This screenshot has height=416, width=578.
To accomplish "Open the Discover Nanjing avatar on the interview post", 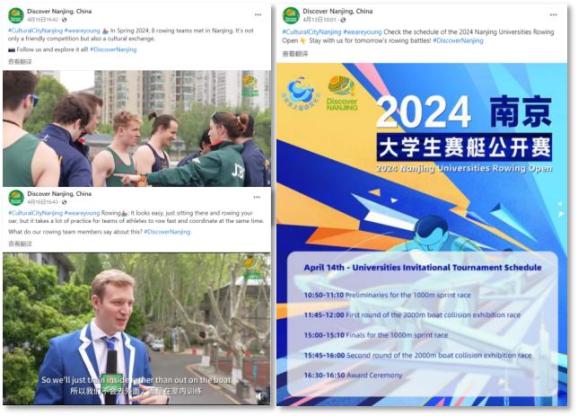I will 16,198.
